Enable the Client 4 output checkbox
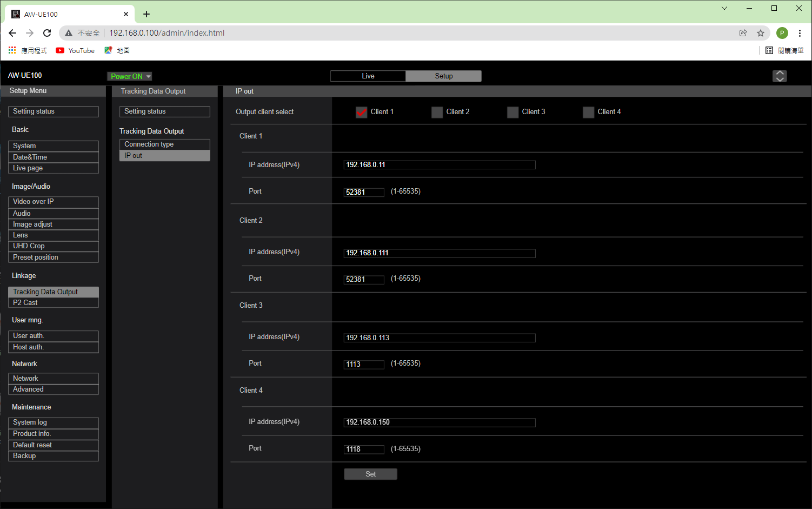This screenshot has width=812, height=509. (x=588, y=112)
